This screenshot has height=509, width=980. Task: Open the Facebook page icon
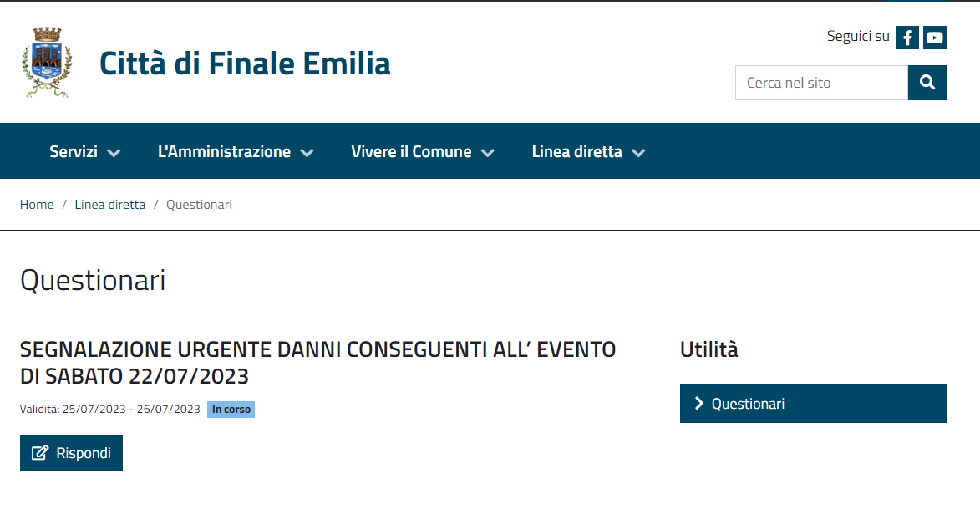click(906, 38)
